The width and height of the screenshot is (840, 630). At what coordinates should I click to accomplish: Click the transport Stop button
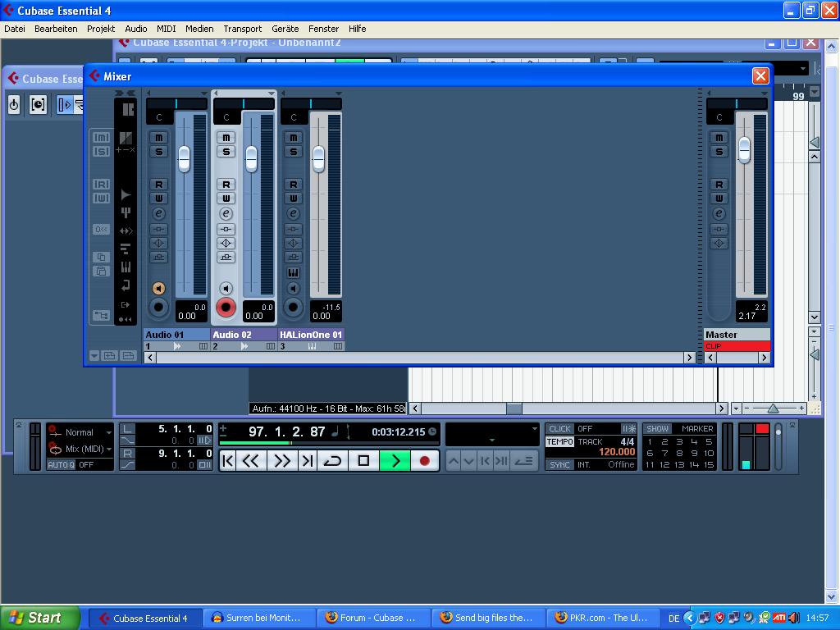(x=363, y=461)
